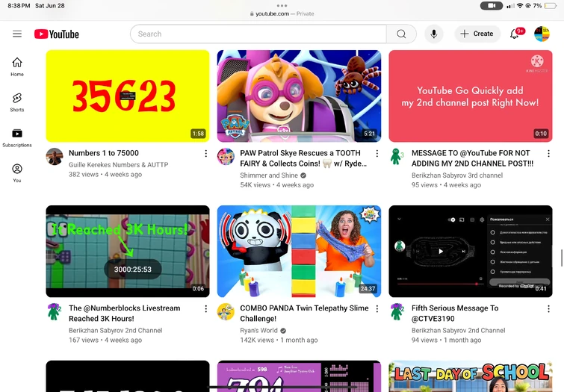The image size is (564, 392).
Task: Click the page scrollbar thumb on right edge
Action: (561, 258)
